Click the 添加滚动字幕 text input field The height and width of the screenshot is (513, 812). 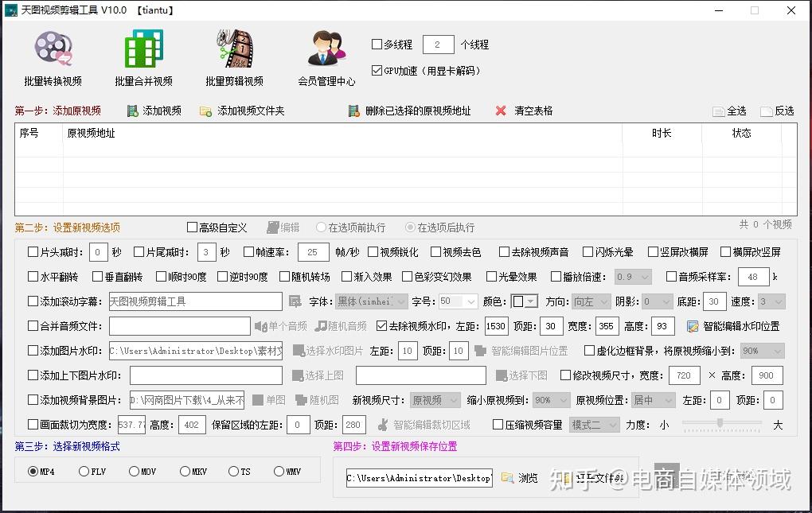click(196, 301)
